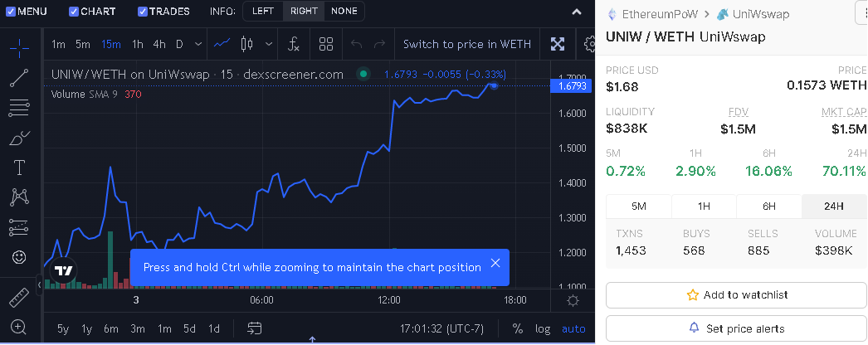Open the layout grid selector

(326, 44)
